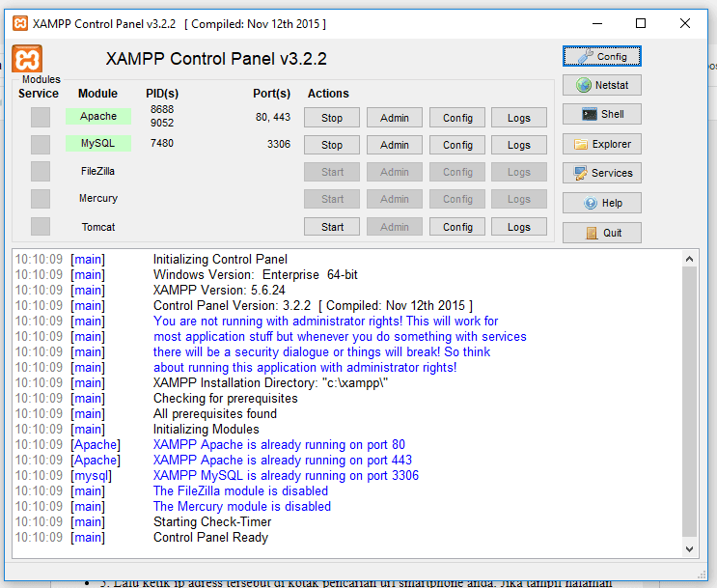Screen dimensions: 717x588
Task: Click the Mercury Admin button
Action: (x=394, y=199)
